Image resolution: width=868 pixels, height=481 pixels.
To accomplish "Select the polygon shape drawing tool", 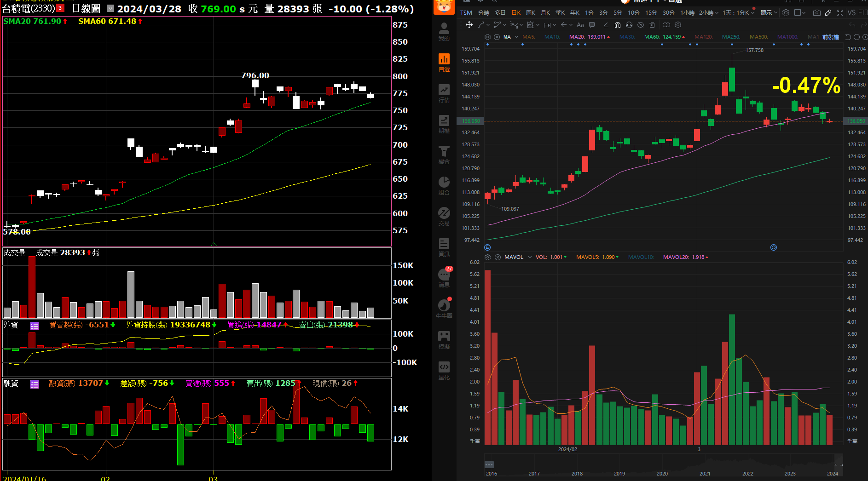I will pyautogui.click(x=497, y=25).
